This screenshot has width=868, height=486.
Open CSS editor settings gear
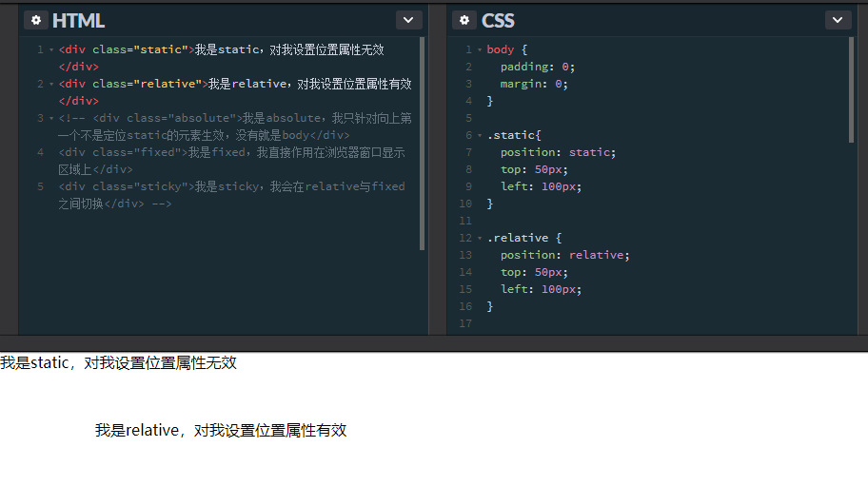(464, 21)
